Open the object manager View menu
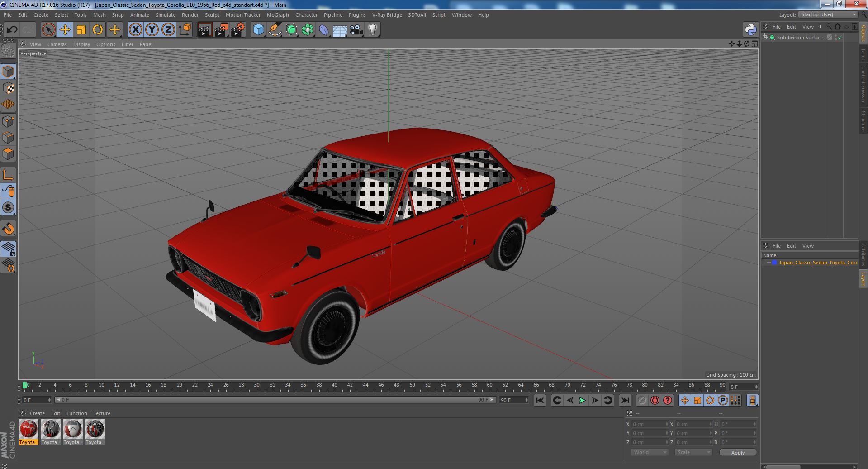The width and height of the screenshot is (868, 469). pos(808,27)
